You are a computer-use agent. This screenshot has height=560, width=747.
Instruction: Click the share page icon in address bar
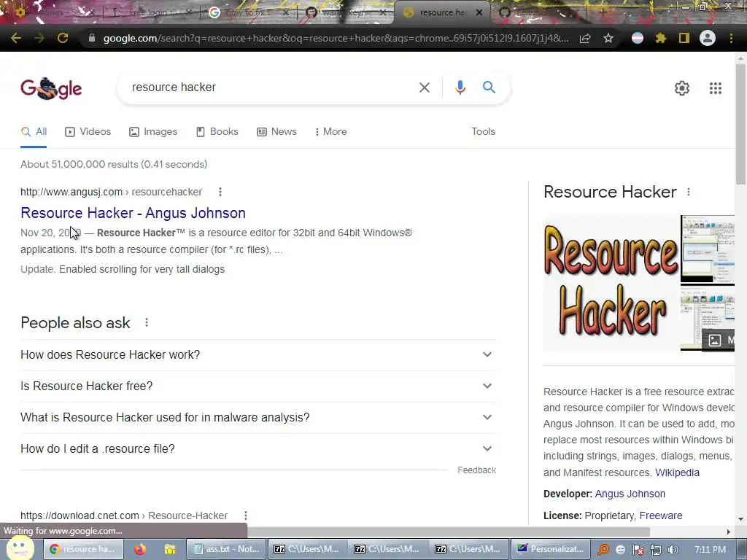click(585, 38)
